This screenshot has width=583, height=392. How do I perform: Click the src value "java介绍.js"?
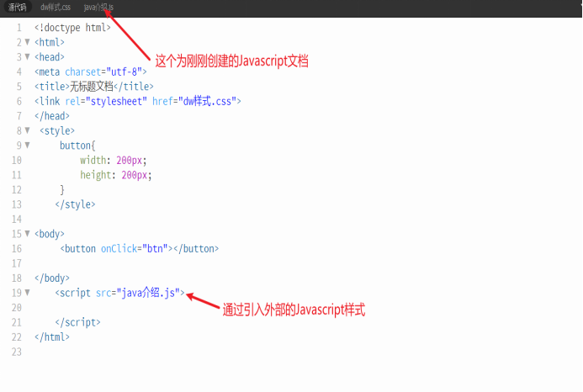pyautogui.click(x=148, y=293)
